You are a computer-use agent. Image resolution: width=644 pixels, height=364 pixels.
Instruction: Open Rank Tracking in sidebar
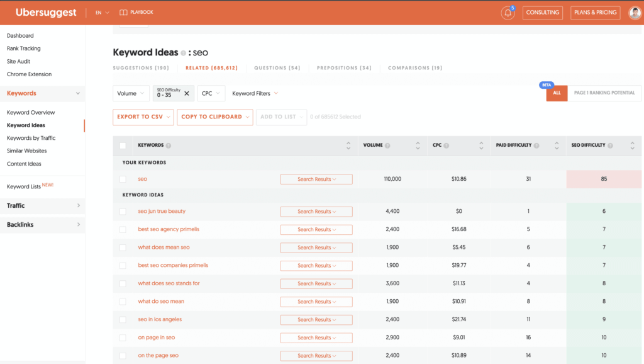tap(24, 48)
